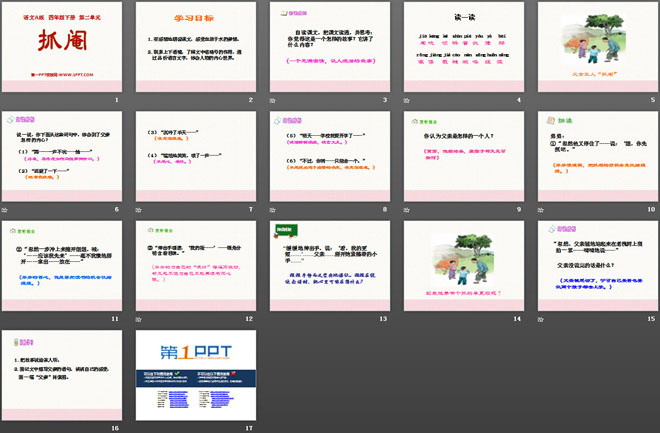The height and width of the screenshot is (433, 660).
Task: Click animation star icon under slide 10
Action: 540,210
